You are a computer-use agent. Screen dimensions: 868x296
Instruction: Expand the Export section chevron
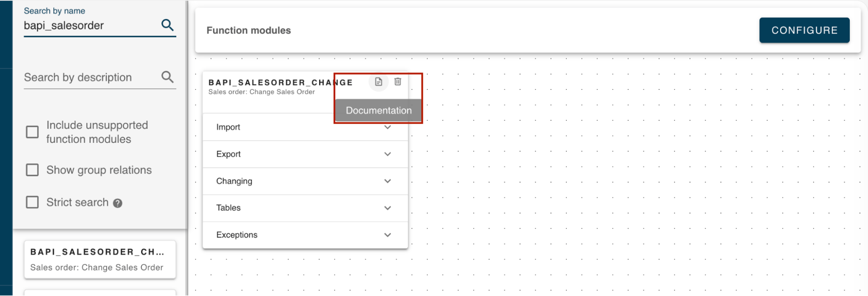[387, 154]
